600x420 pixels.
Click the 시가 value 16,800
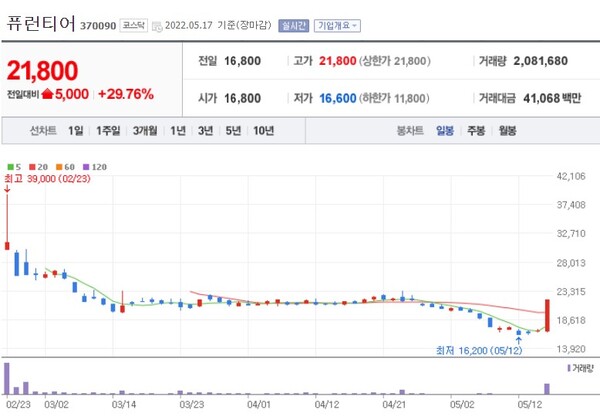(x=242, y=98)
